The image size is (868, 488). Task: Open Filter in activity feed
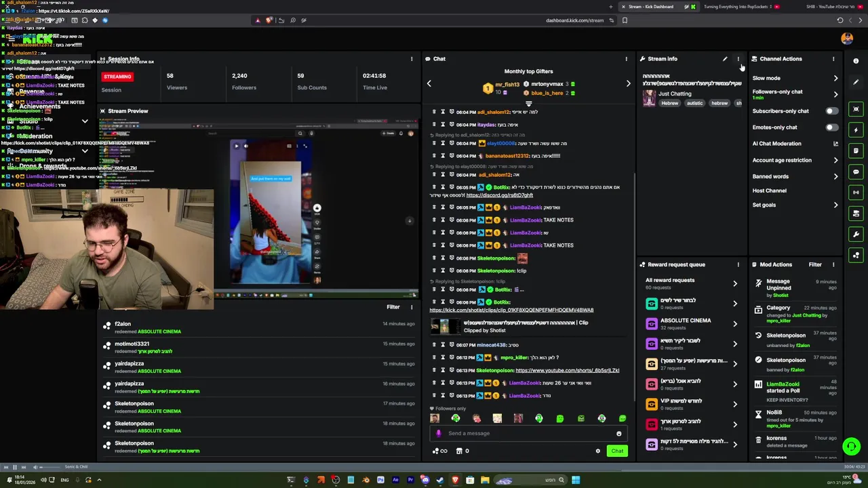393,307
